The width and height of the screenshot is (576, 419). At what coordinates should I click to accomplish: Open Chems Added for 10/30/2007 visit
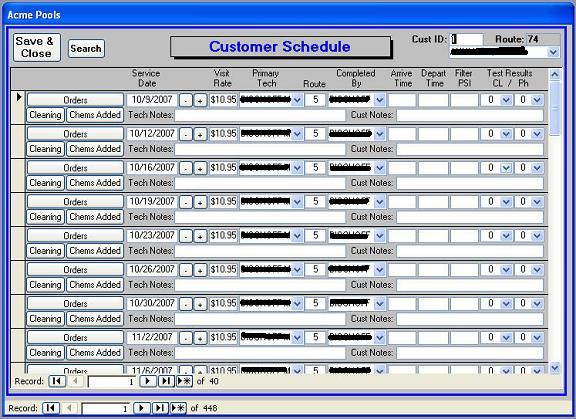pyautogui.click(x=95, y=318)
